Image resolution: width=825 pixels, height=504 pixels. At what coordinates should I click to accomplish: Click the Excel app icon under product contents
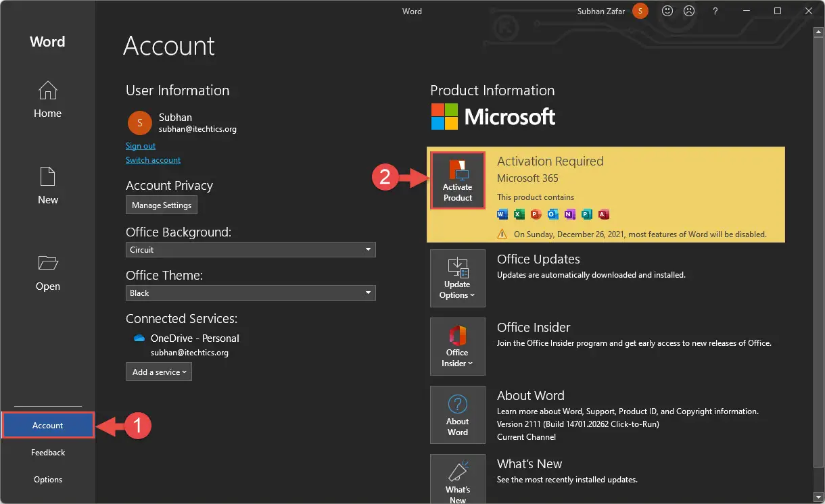point(519,215)
